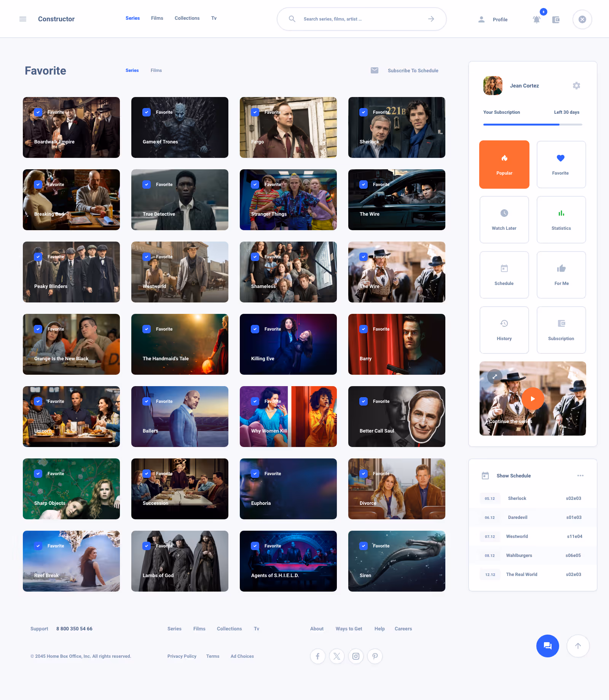Open notifications bell icon
The width and height of the screenshot is (609, 700).
[x=536, y=19]
